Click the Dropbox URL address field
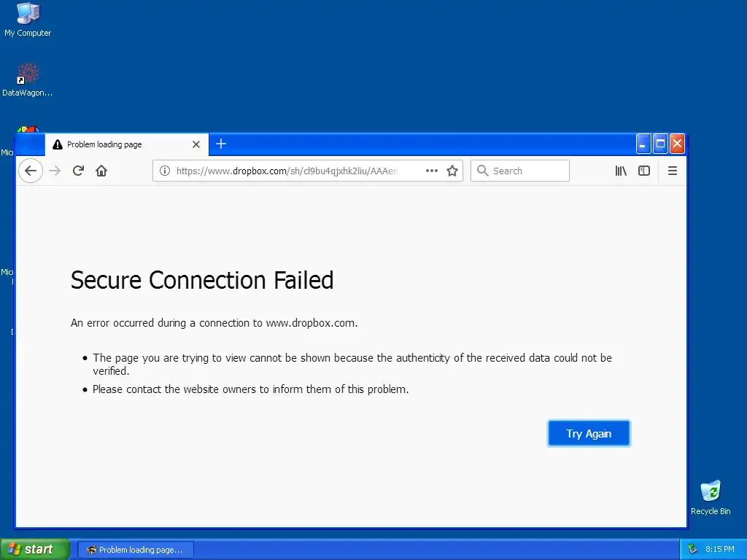The height and width of the screenshot is (560, 747). pos(292,171)
